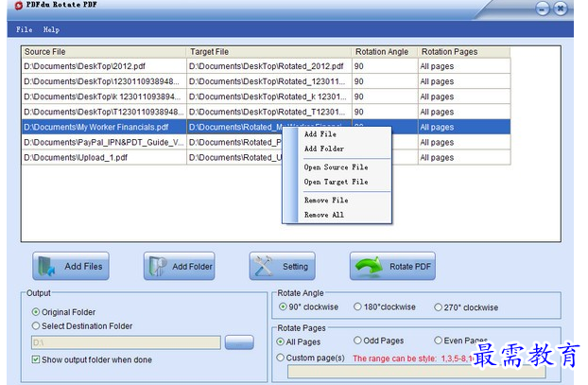Viewport: 588px width, 385px height.
Task: Select Open Source File in context menu
Action: pyautogui.click(x=336, y=167)
